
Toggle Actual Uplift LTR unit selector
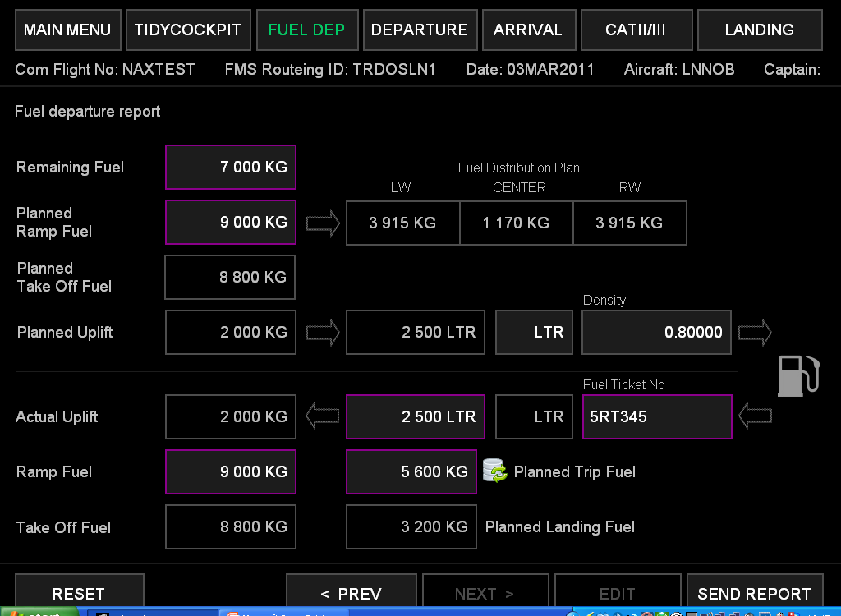pos(534,416)
